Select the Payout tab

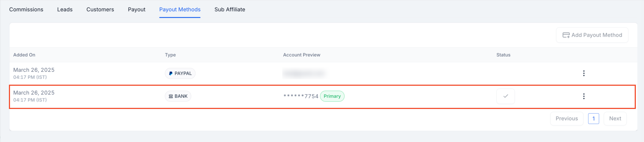click(x=137, y=10)
